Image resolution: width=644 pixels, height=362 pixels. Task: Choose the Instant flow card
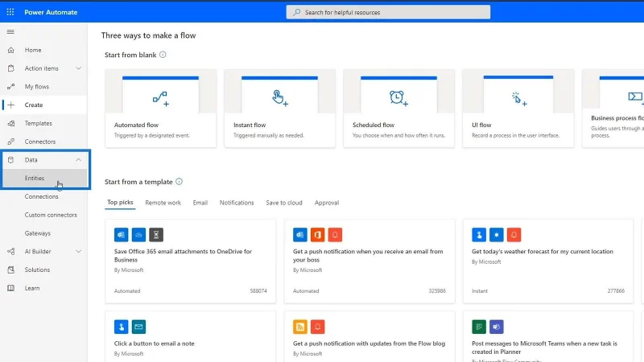(x=279, y=108)
